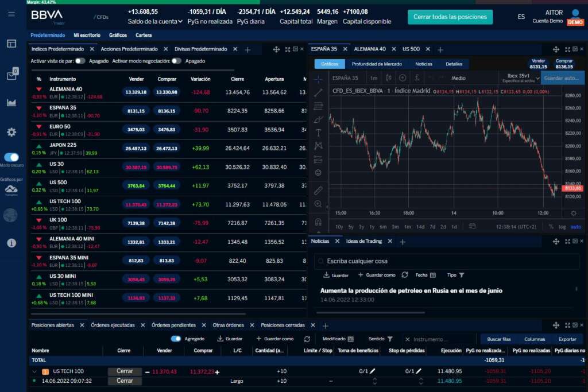Image resolution: width=588 pixels, height=392 pixels.
Task: Select the brush drawing tool
Action: point(318,119)
